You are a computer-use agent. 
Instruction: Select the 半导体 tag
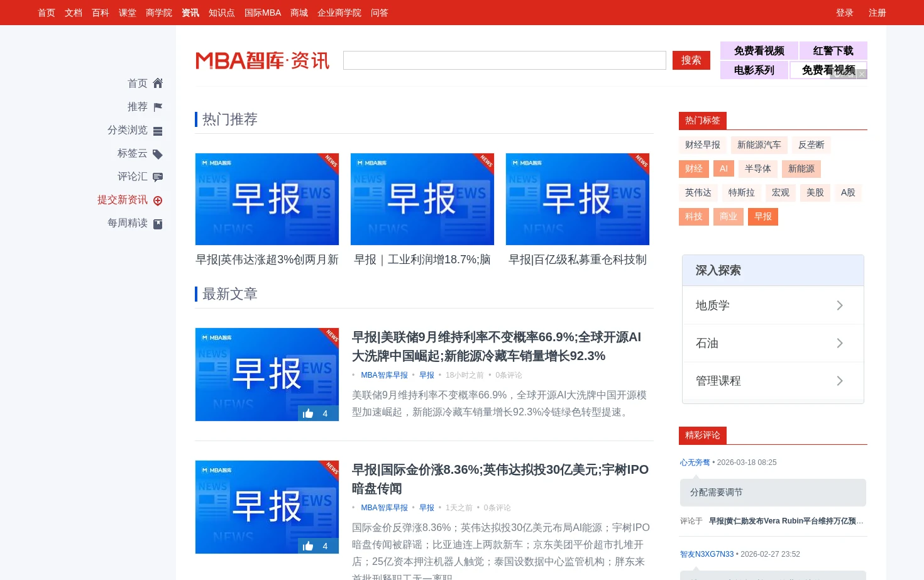pos(758,169)
